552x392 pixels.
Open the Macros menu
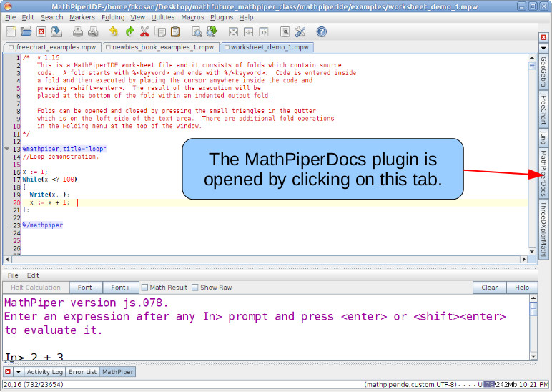click(192, 17)
